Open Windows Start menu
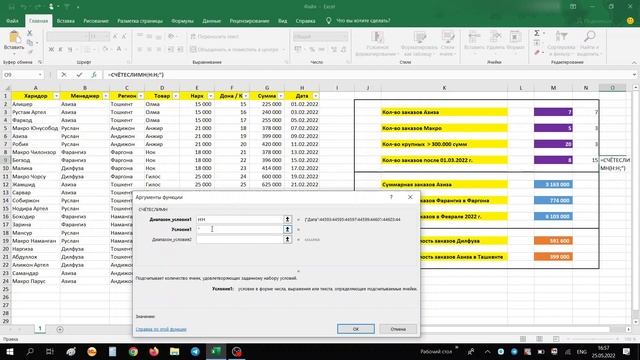640x360 pixels. [10, 351]
